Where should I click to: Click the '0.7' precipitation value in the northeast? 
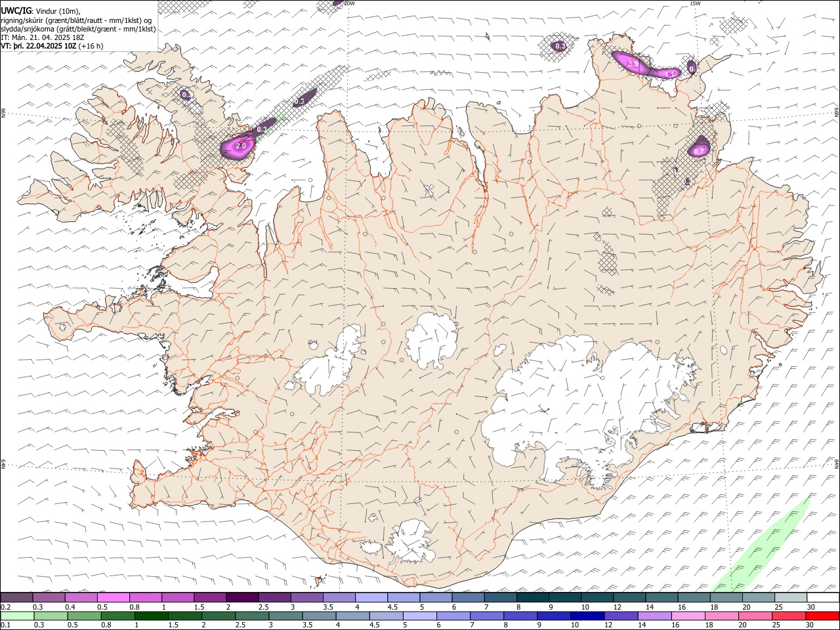[x=700, y=152]
